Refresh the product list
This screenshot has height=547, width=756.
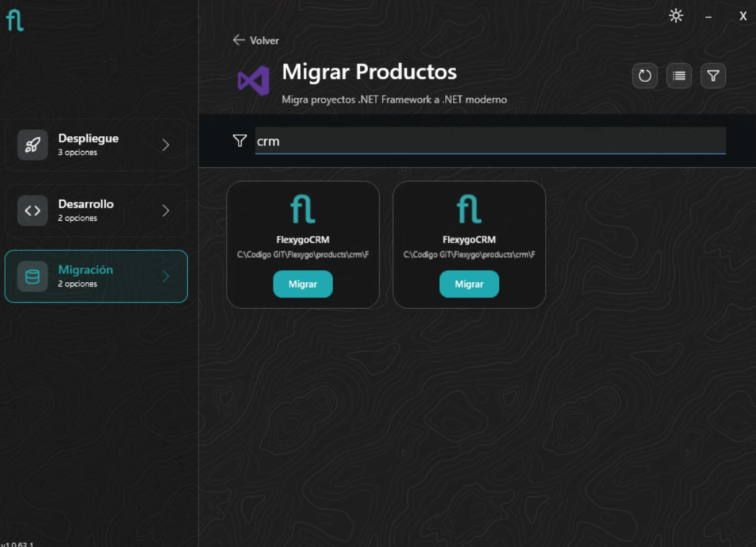(644, 75)
